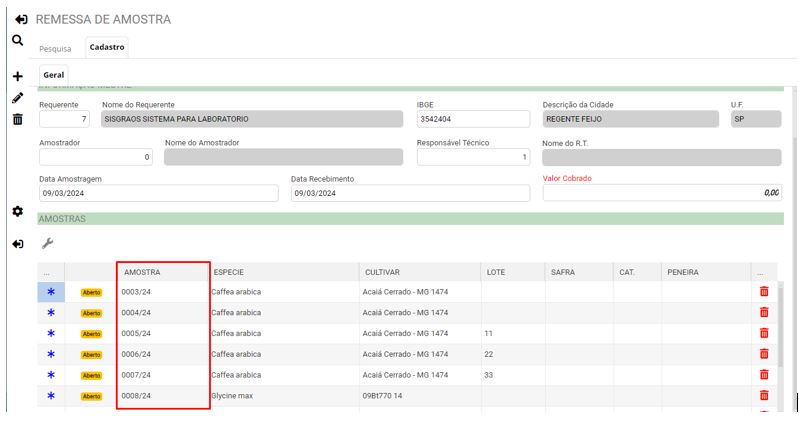
Task: Click the trash delete icon in sidebar
Action: (x=17, y=119)
